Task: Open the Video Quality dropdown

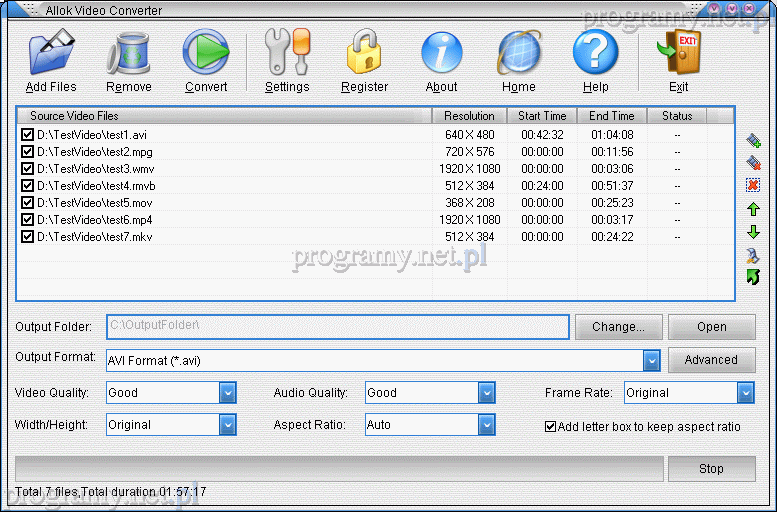Action: [x=227, y=393]
